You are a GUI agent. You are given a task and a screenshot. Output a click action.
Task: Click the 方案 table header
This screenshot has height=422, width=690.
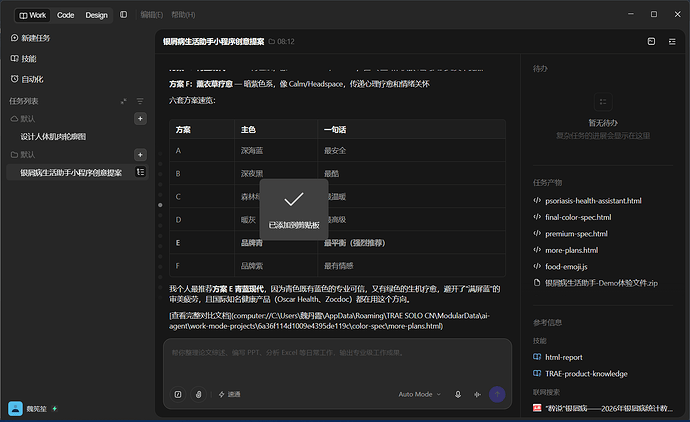pos(183,130)
